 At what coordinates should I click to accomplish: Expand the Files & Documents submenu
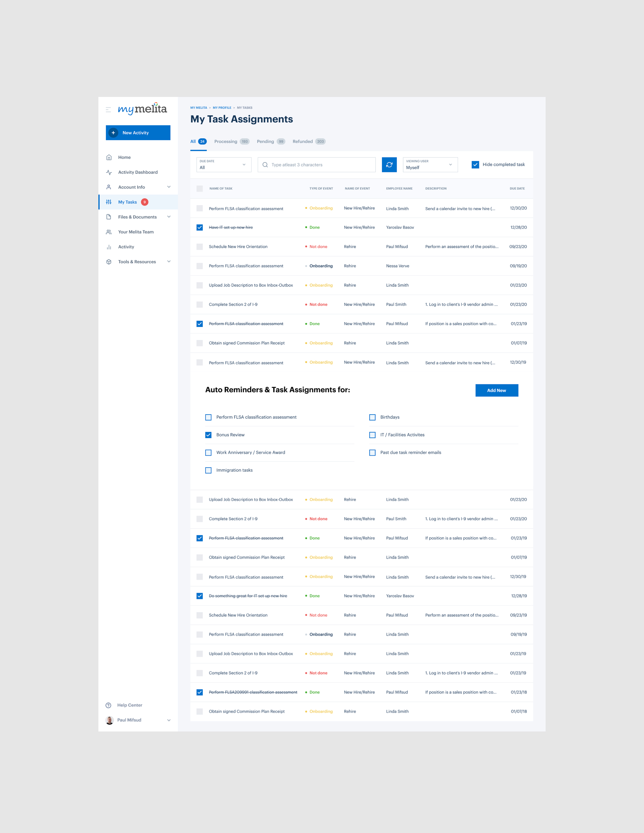tap(169, 217)
